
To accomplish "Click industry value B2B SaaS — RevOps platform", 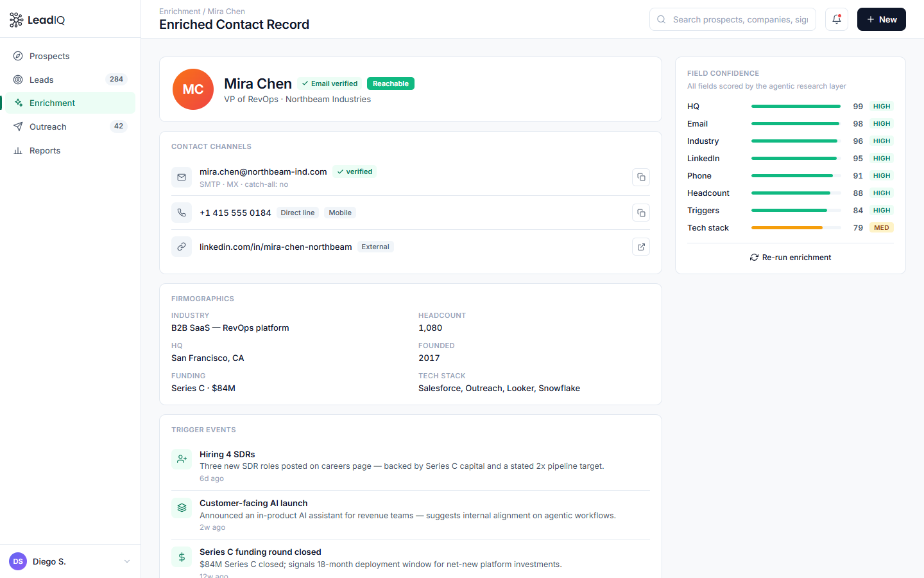I will (x=230, y=328).
